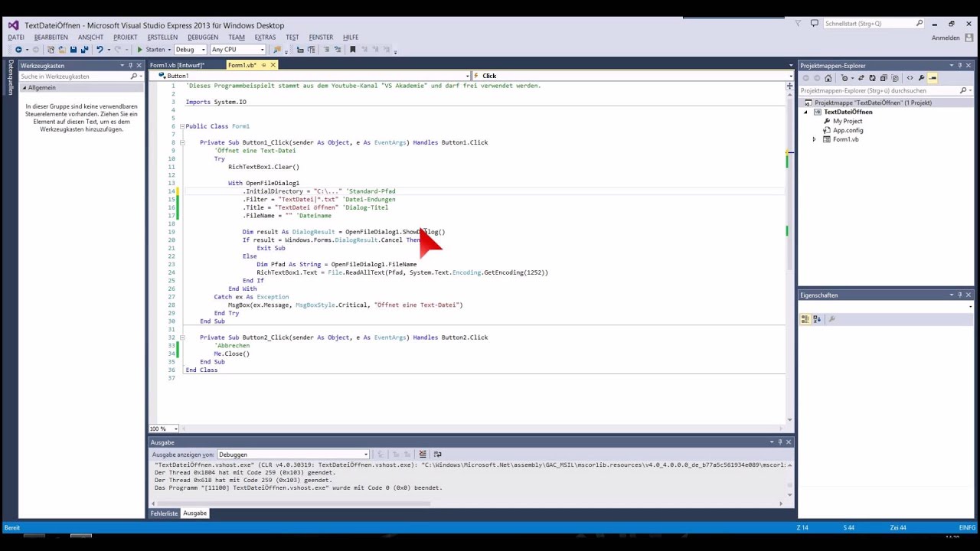Click the feedback speech bubble icon
Viewport: 980px width, 551px height.
[814, 24]
